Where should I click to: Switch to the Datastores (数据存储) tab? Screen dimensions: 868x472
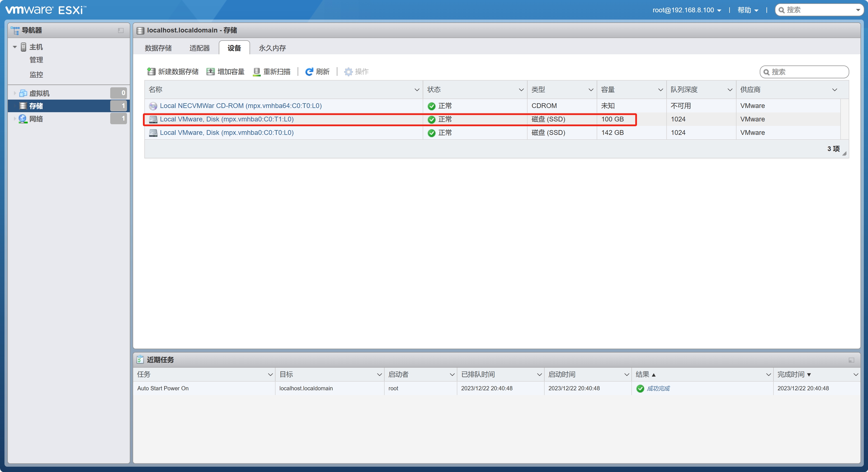pos(158,48)
